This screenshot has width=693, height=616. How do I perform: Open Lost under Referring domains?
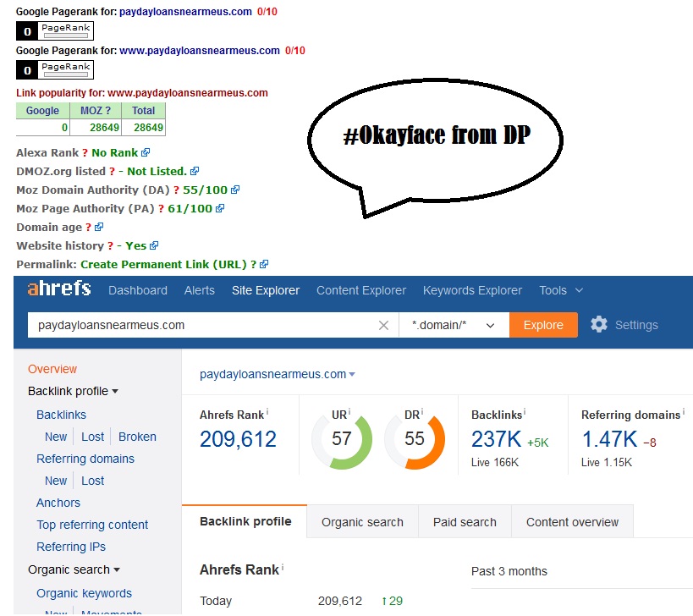tap(92, 481)
